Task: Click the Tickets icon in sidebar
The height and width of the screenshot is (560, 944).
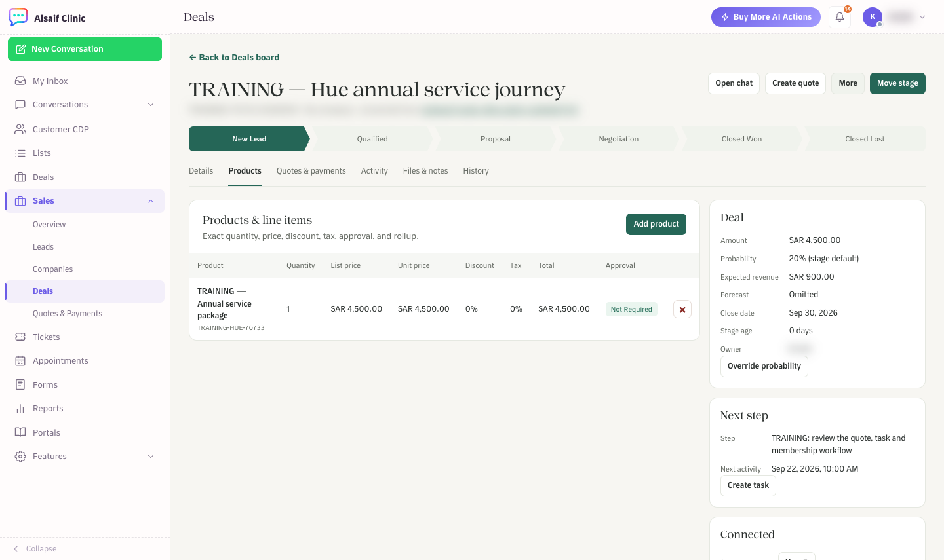Action: click(x=20, y=337)
